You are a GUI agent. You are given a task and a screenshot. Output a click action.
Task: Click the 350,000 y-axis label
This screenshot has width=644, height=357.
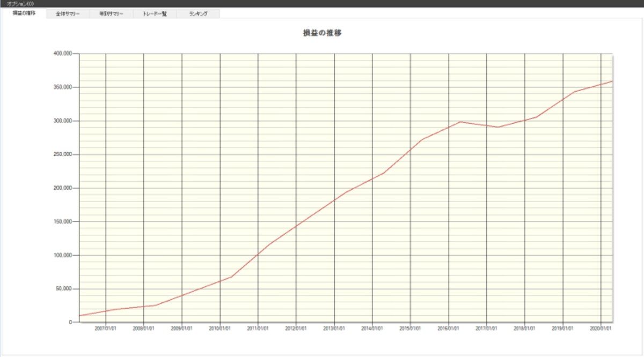pyautogui.click(x=62, y=87)
